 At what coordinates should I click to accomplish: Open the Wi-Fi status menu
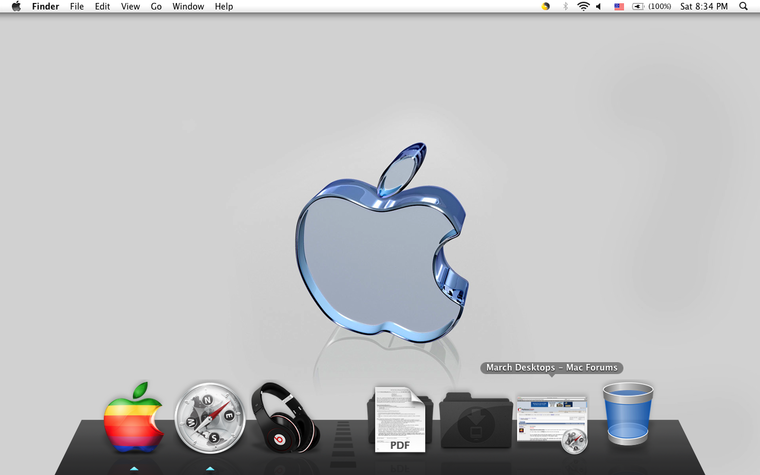pyautogui.click(x=584, y=6)
